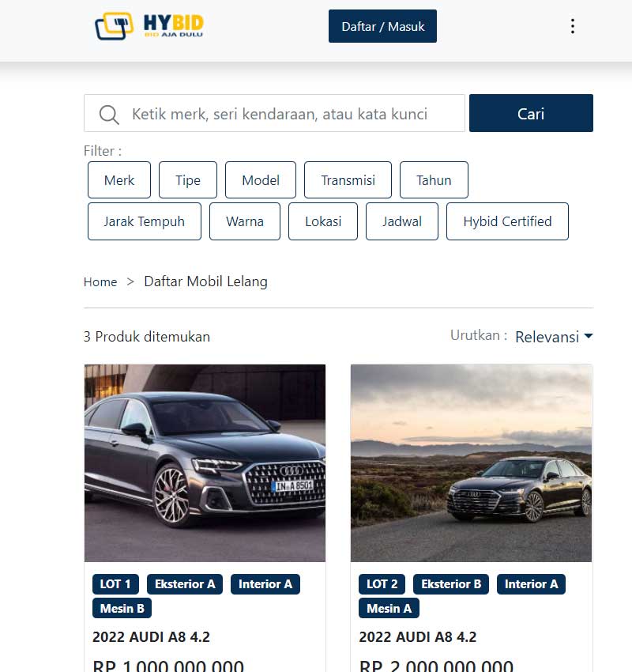
Task: Go to Home breadcrumb link
Action: [x=100, y=282]
